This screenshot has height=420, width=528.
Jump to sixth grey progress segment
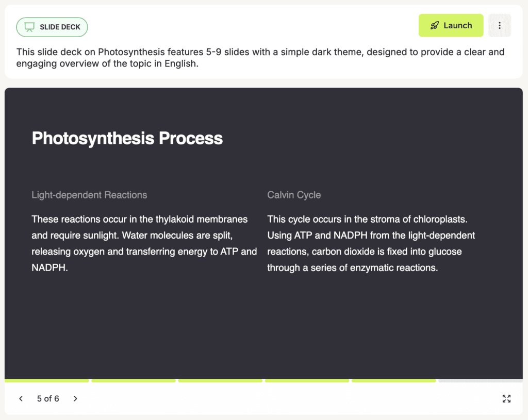pos(481,381)
